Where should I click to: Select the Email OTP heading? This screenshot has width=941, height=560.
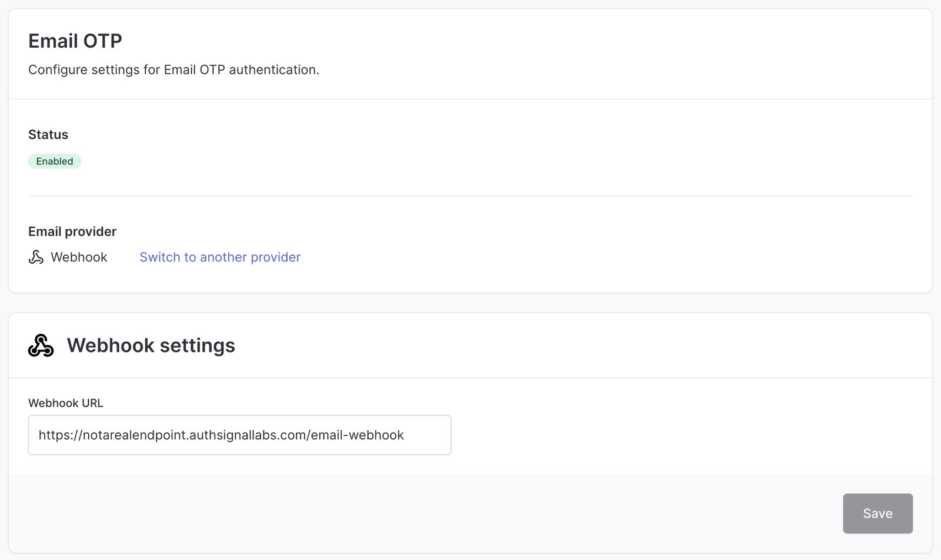[75, 41]
